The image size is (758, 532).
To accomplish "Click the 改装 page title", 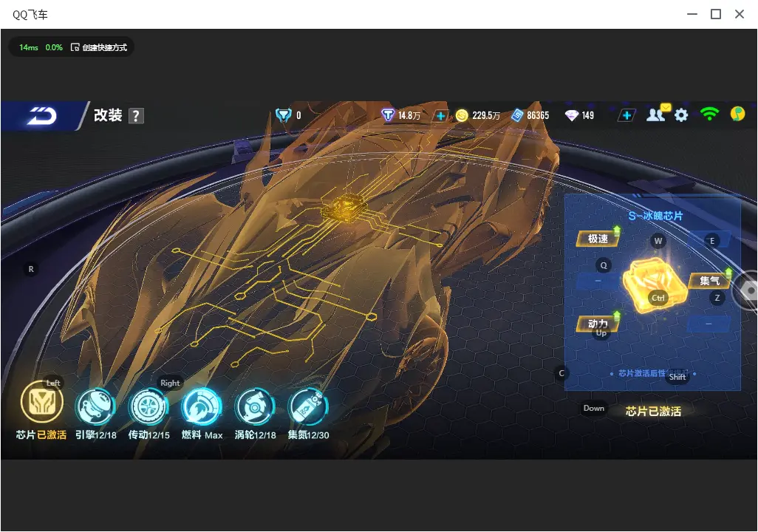I will point(108,115).
